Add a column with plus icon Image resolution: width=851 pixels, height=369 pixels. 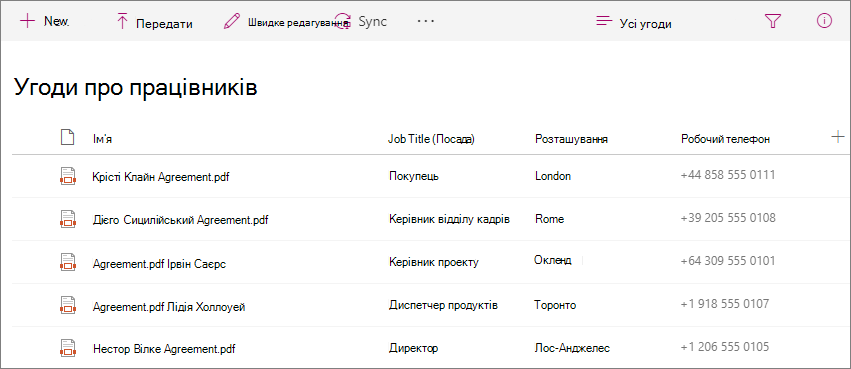click(837, 137)
